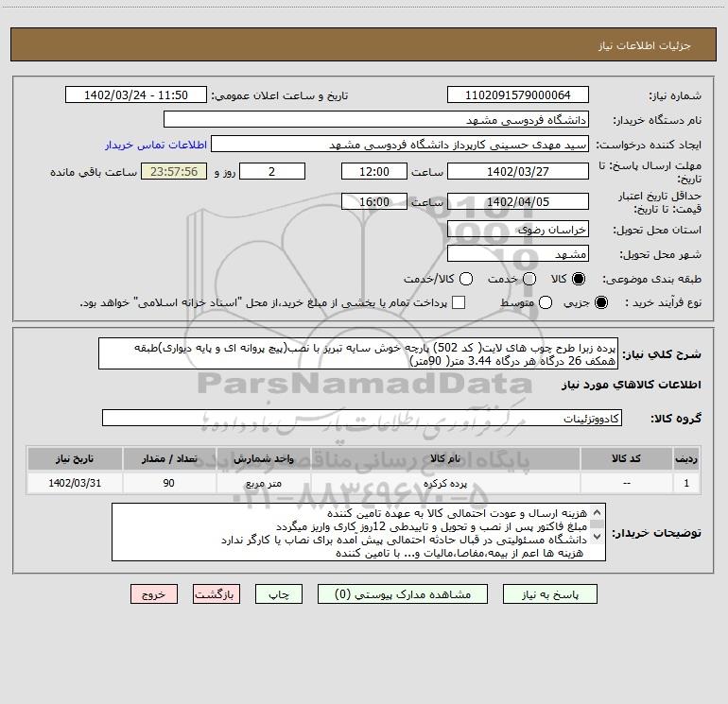Open the اطلاعات تماس خریدار link
The width and height of the screenshot is (728, 704).
(x=156, y=145)
